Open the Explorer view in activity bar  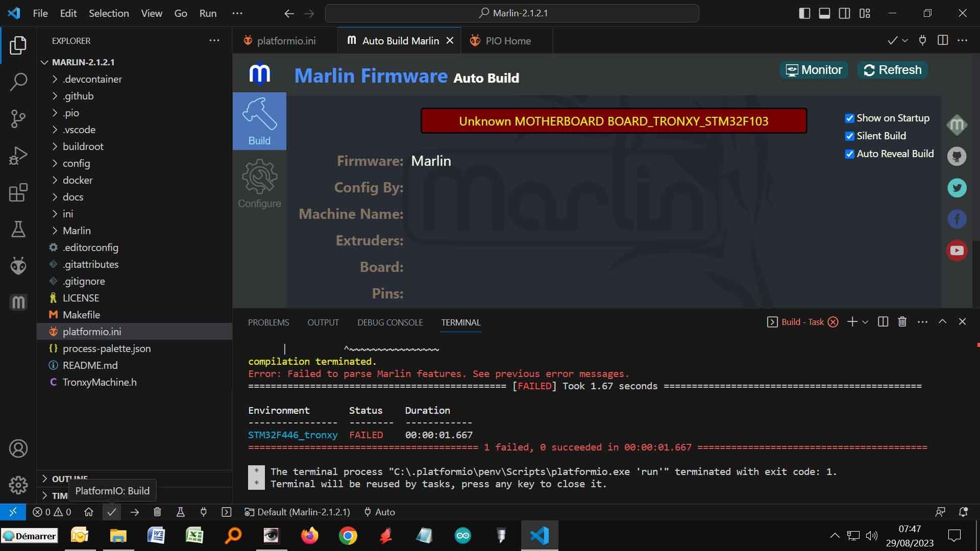[x=18, y=45]
